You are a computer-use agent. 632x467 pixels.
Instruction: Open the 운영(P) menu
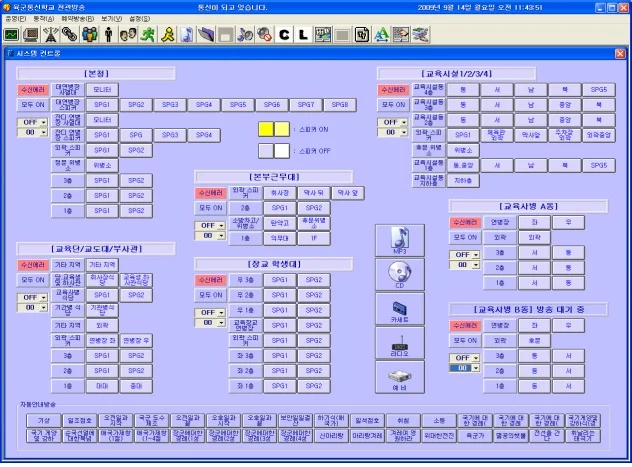coord(16,19)
